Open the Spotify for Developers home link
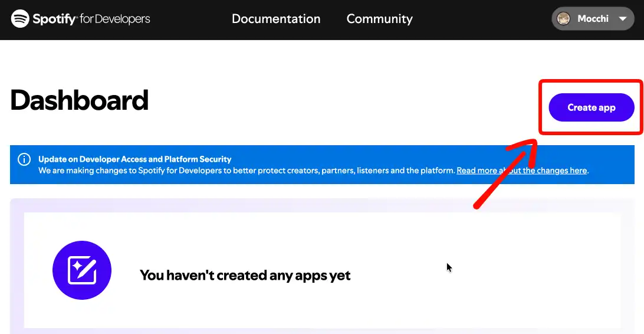The image size is (644, 334). click(80, 19)
